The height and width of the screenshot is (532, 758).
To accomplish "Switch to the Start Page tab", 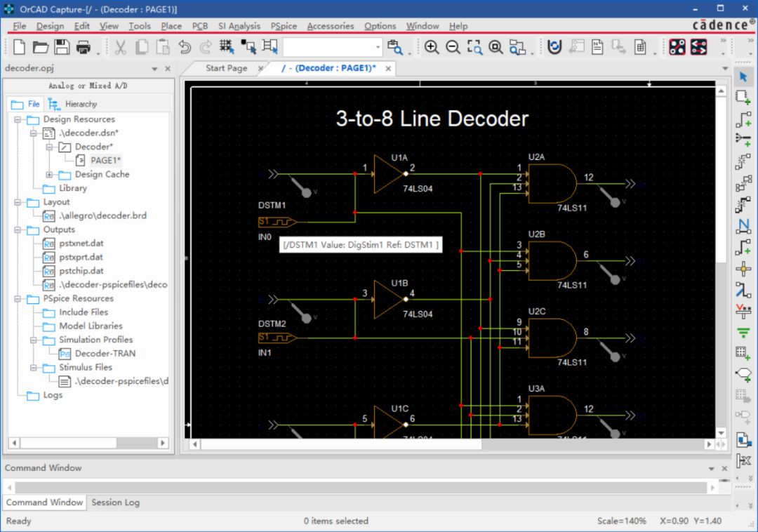I will (226, 68).
